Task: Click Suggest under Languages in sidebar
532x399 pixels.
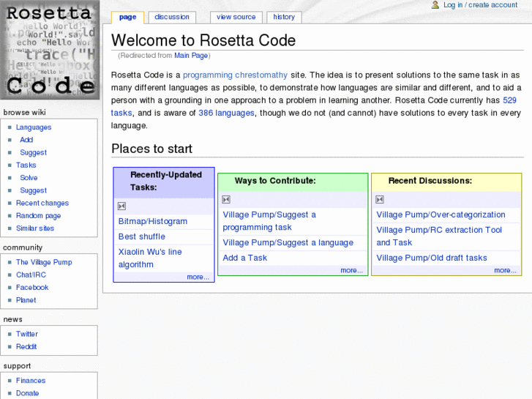Action: click(x=33, y=152)
